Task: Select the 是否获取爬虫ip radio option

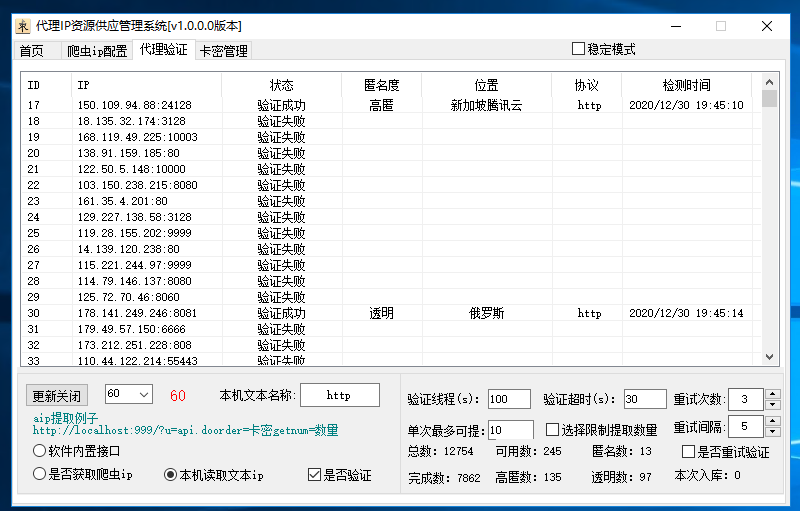Action: point(40,475)
